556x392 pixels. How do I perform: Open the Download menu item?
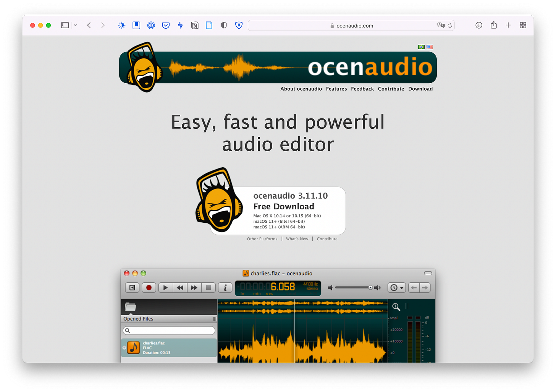pyautogui.click(x=420, y=89)
